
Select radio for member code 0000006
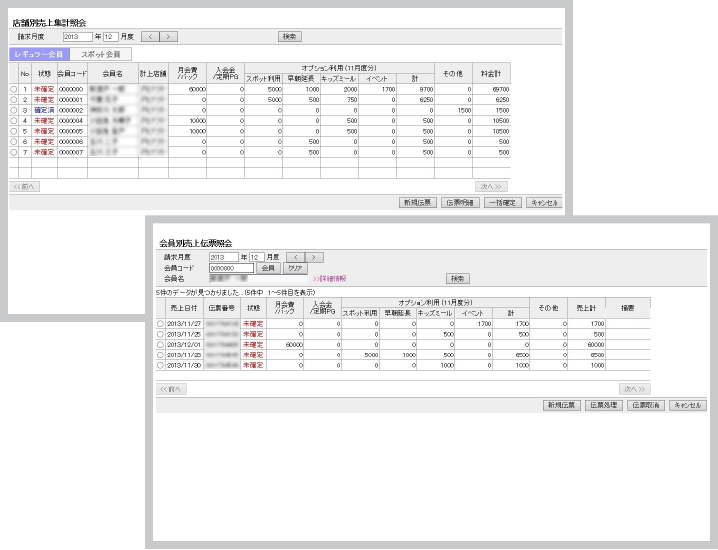coord(14,142)
